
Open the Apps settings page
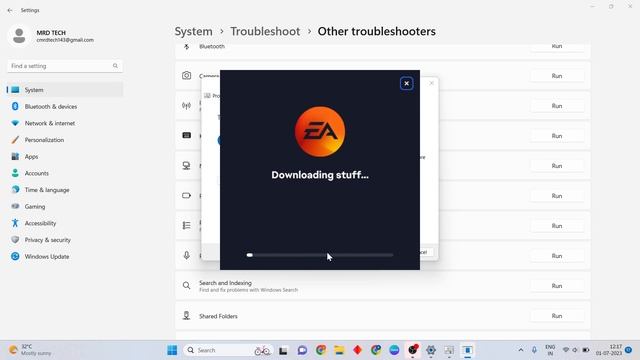click(64, 157)
